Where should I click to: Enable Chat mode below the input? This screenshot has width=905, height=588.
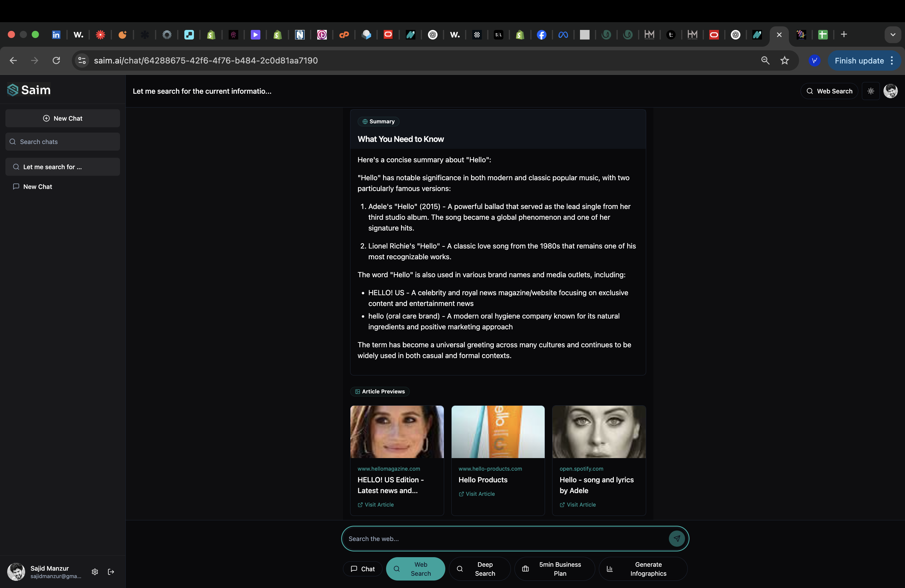[362, 569]
